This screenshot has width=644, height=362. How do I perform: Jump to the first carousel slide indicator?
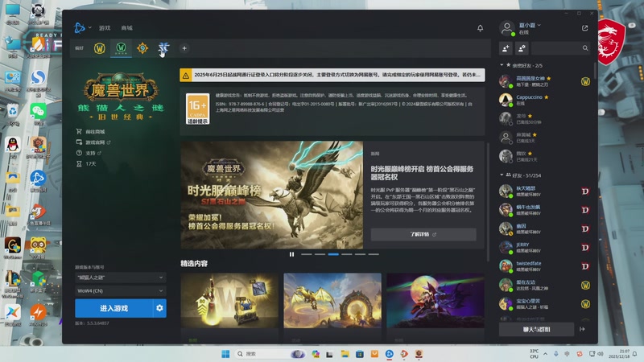pyautogui.click(x=307, y=254)
